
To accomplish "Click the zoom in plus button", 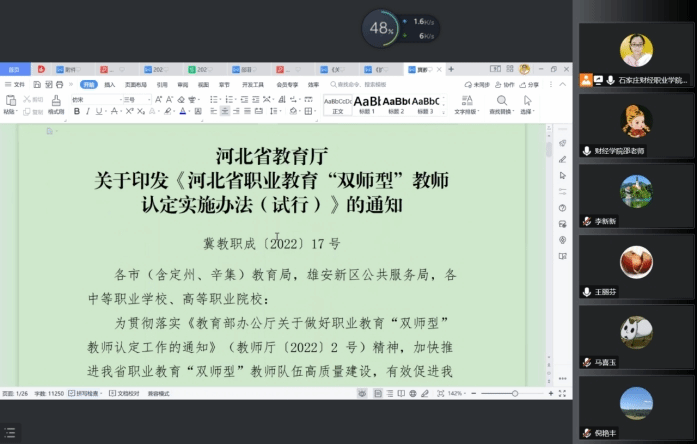I will 551,393.
